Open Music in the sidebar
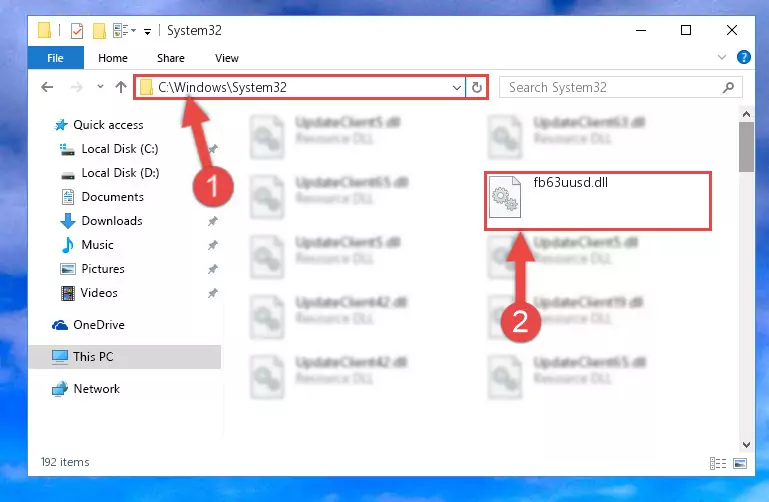 (97, 245)
